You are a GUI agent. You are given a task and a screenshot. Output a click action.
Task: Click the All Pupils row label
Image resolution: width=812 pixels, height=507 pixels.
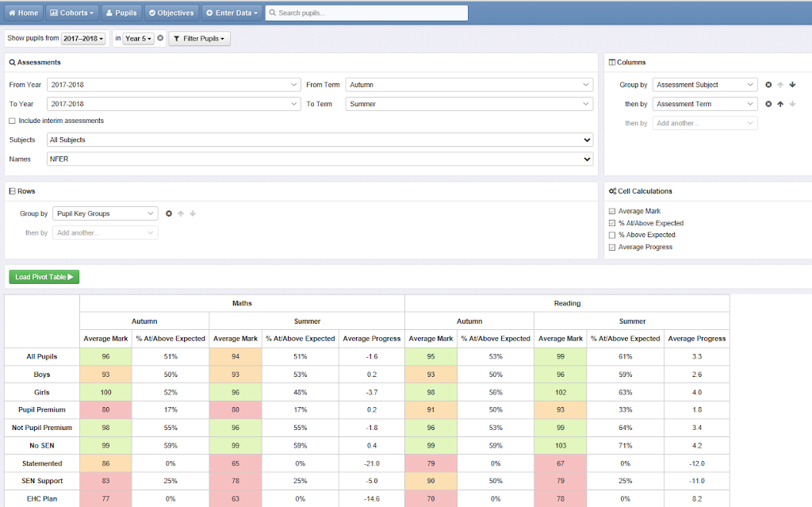pos(42,357)
